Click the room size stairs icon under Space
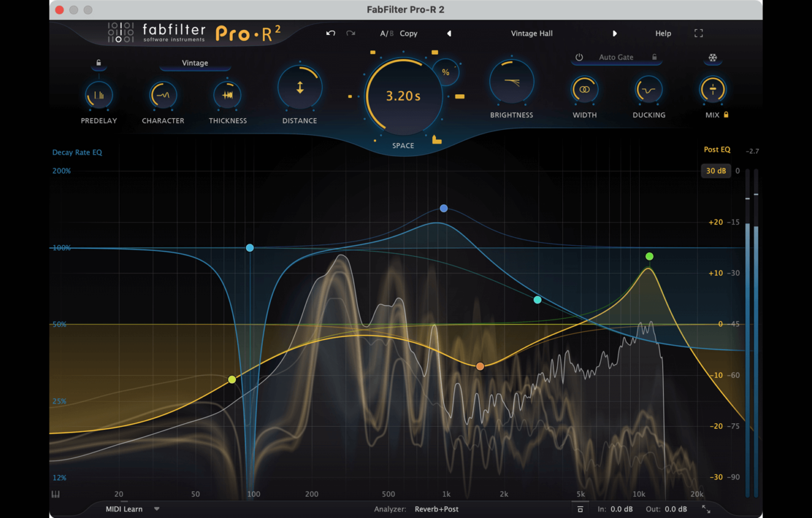This screenshot has height=518, width=812. click(437, 140)
